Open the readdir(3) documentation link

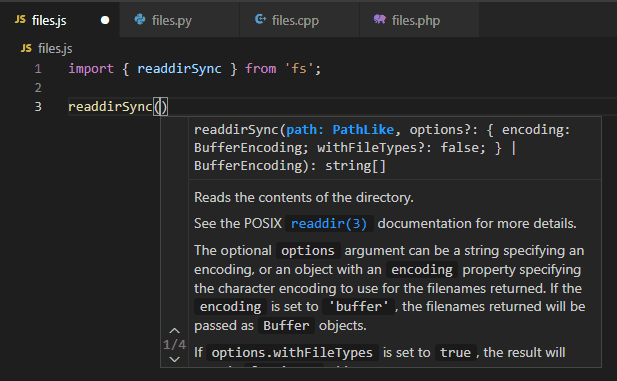pos(329,224)
